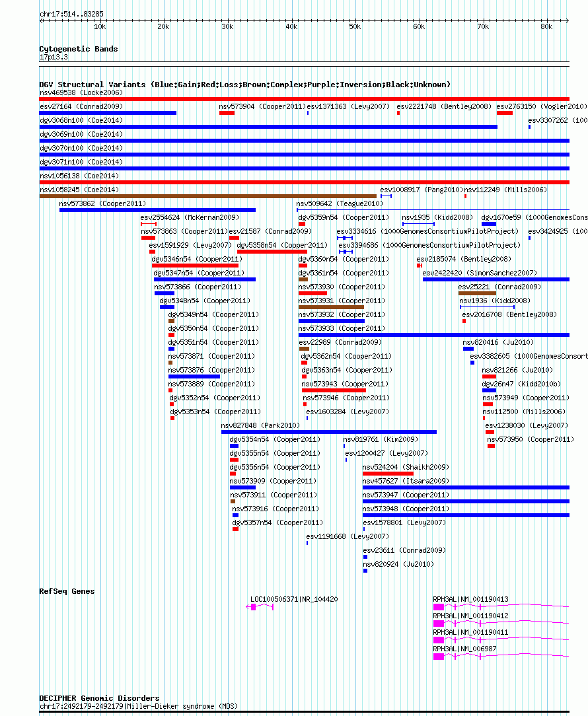This screenshot has height=716, width=588.
Task: Click the chr17:514..83285 region label
Action: pos(72,14)
